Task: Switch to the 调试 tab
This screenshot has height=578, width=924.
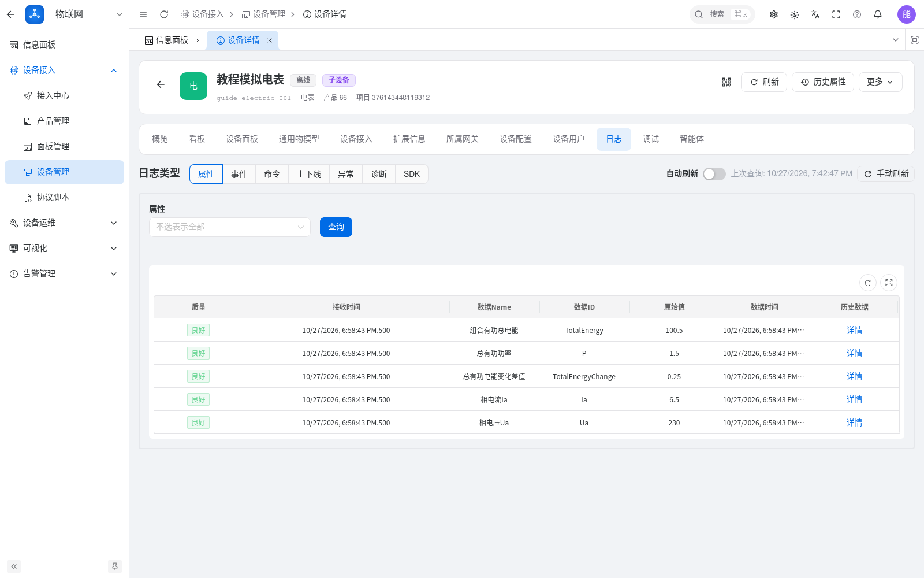Action: pos(651,139)
